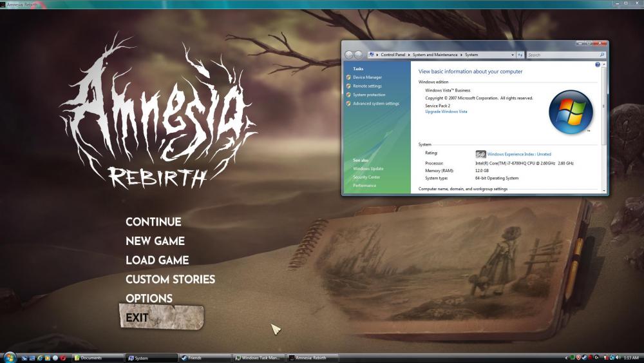Open System protection task link
The width and height of the screenshot is (644, 363).
[369, 95]
